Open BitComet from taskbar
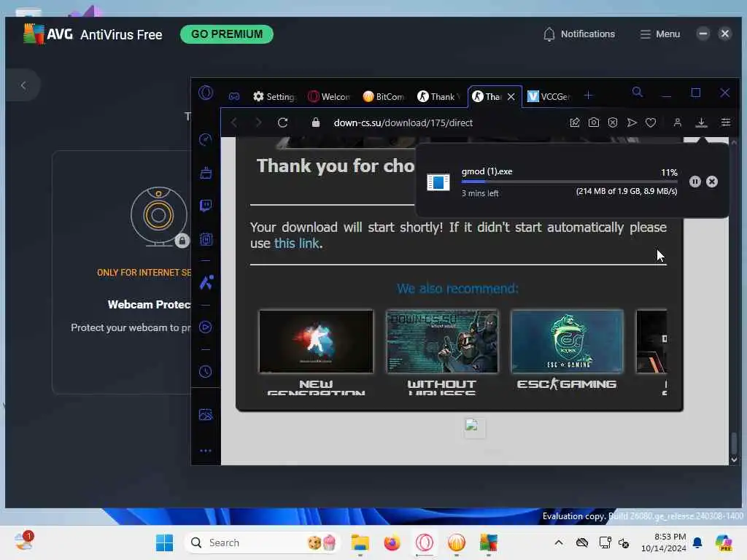Screen dimensions: 747x560 [457, 542]
